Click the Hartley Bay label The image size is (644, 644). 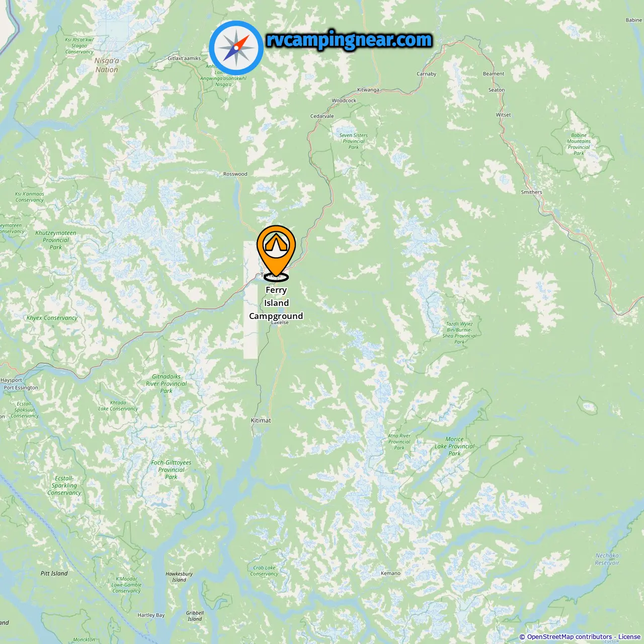tap(151, 615)
